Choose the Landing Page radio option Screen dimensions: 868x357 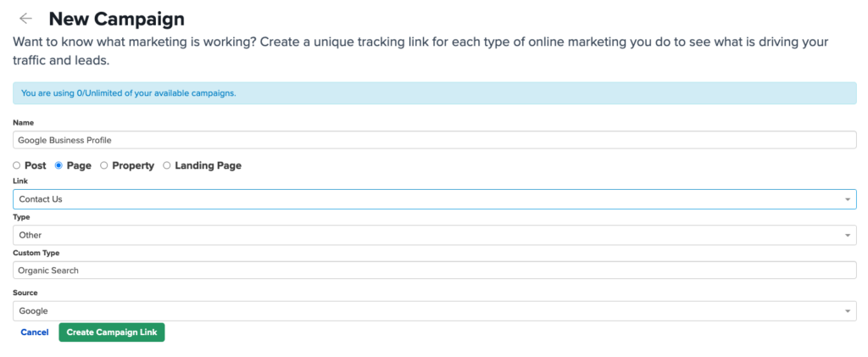point(167,165)
